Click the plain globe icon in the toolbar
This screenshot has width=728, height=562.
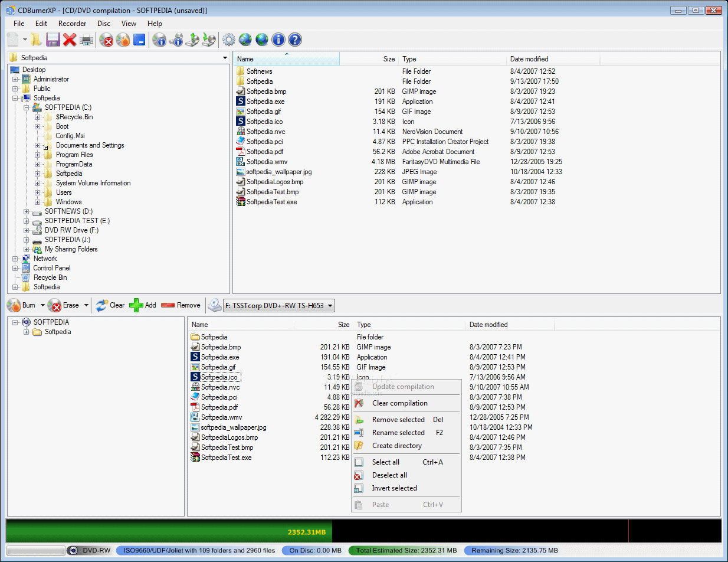(x=262, y=40)
